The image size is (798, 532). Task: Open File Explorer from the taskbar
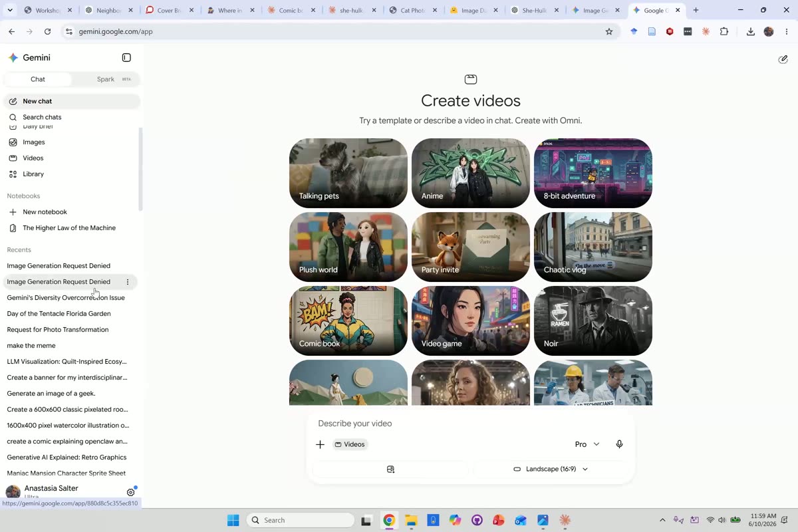click(410, 520)
